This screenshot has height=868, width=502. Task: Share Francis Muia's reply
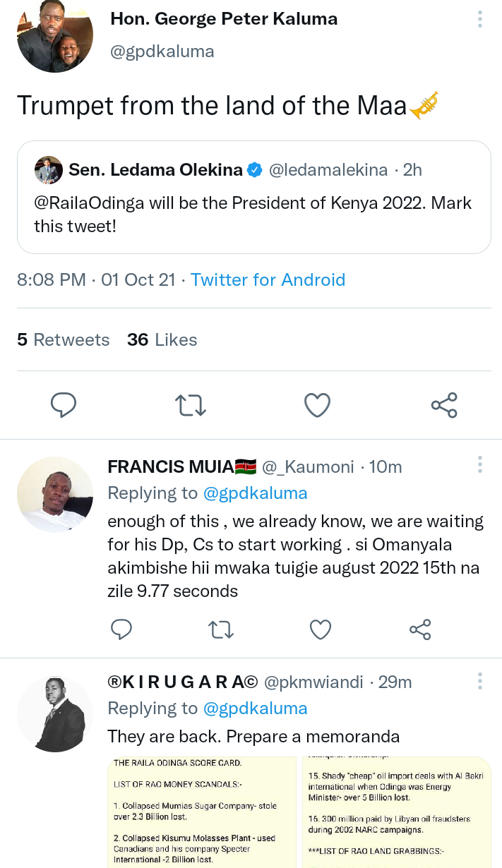pyautogui.click(x=420, y=629)
